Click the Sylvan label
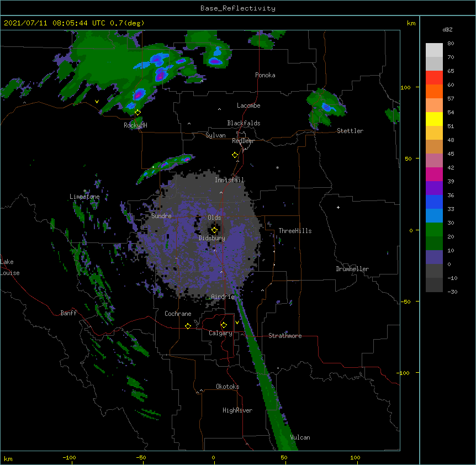 click(x=215, y=135)
